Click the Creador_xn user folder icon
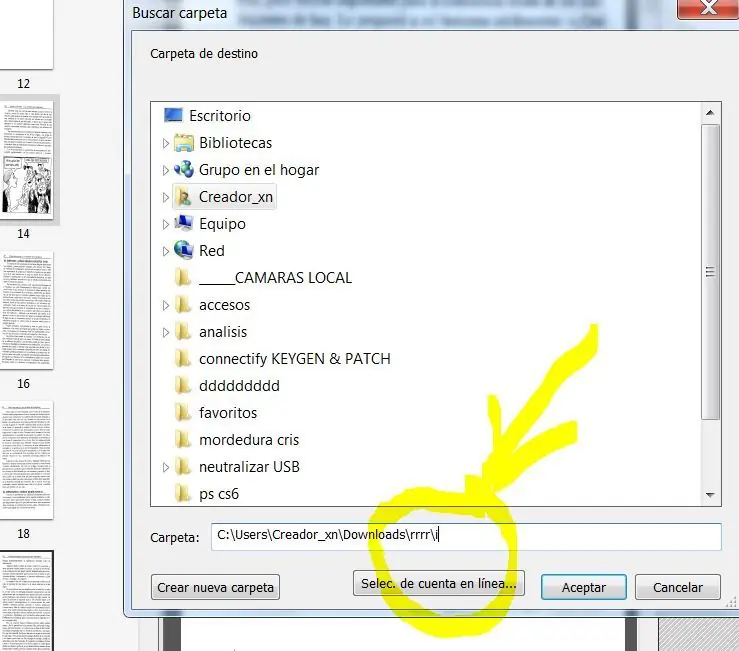 pos(184,197)
